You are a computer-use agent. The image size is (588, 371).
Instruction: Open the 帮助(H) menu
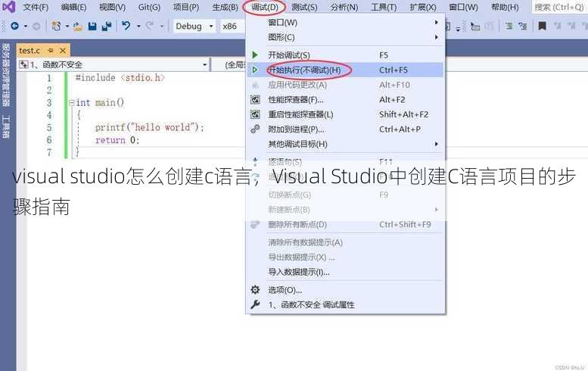(505, 7)
